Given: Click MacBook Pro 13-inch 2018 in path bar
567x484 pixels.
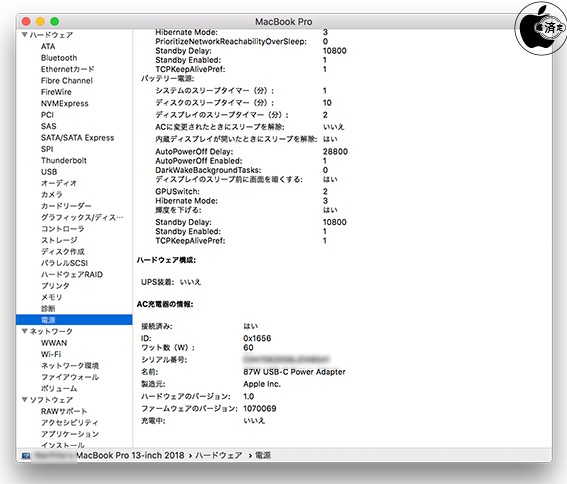Looking at the screenshot, I should [130, 455].
